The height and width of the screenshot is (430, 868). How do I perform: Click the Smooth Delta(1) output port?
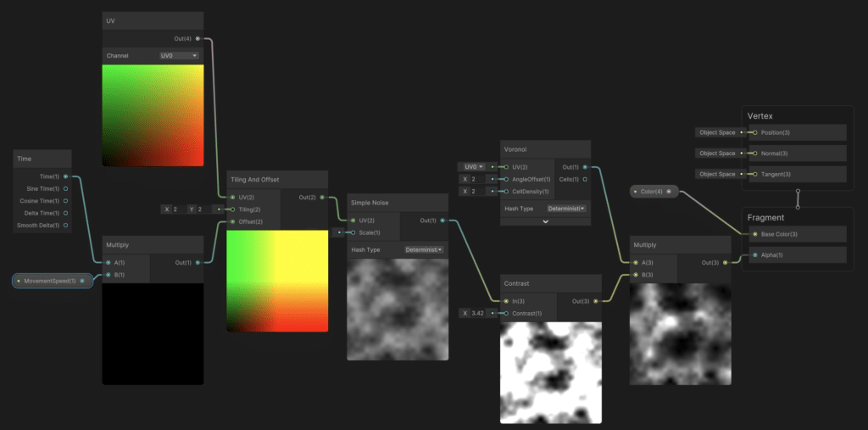point(66,226)
